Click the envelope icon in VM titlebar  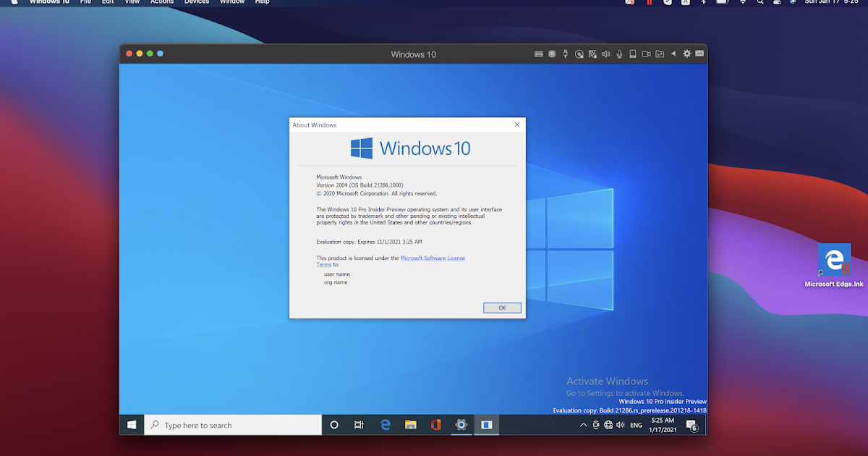(699, 54)
